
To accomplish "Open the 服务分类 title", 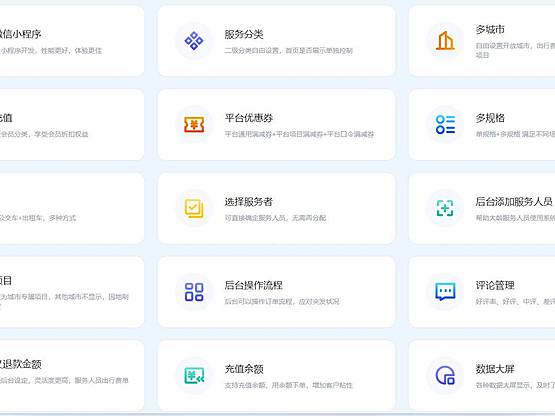I will (244, 34).
